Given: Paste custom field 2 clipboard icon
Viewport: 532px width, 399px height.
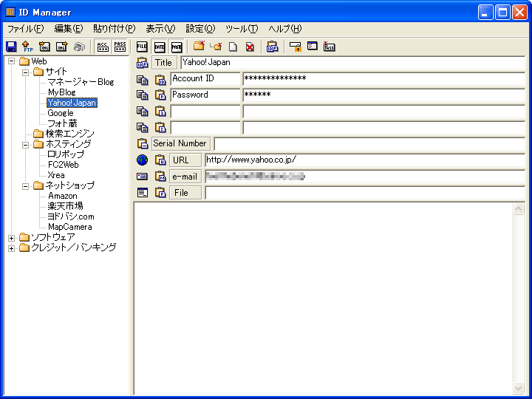Looking at the screenshot, I should click(x=160, y=127).
